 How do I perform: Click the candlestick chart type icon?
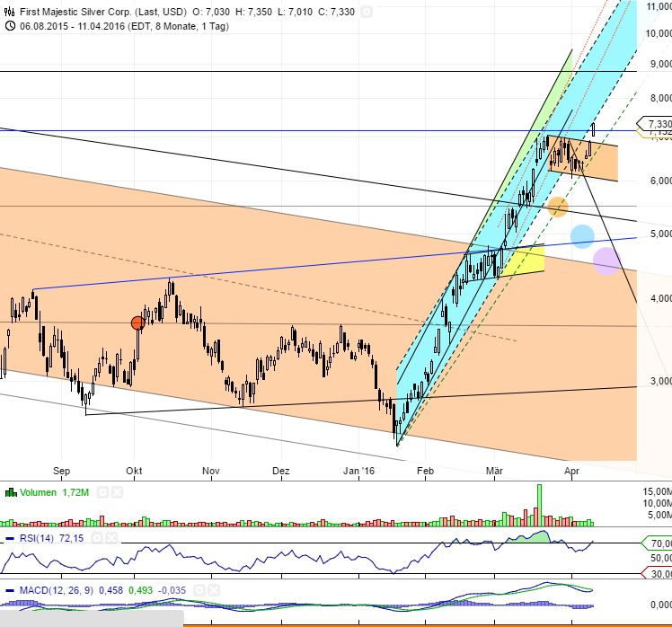(x=9, y=13)
